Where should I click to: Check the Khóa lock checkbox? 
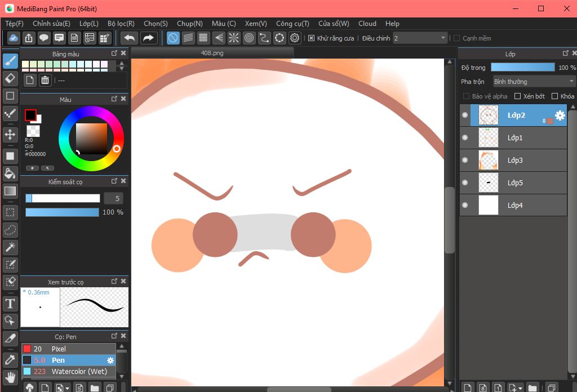(x=554, y=96)
